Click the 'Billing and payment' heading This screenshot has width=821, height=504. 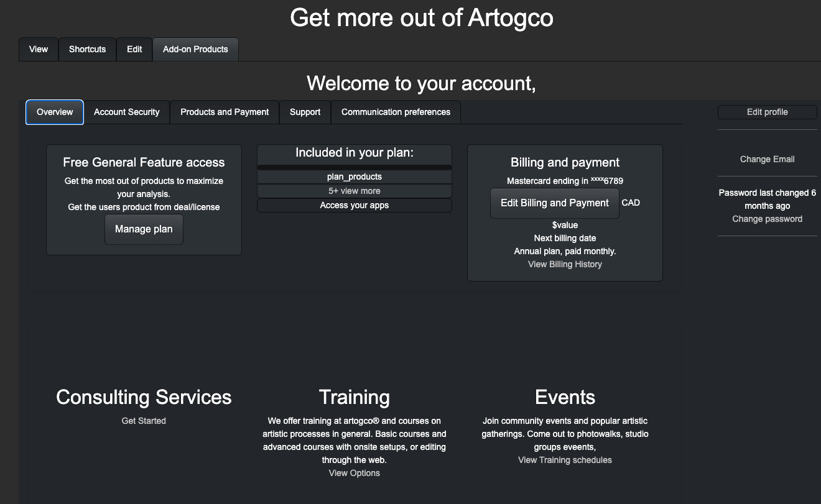(565, 162)
